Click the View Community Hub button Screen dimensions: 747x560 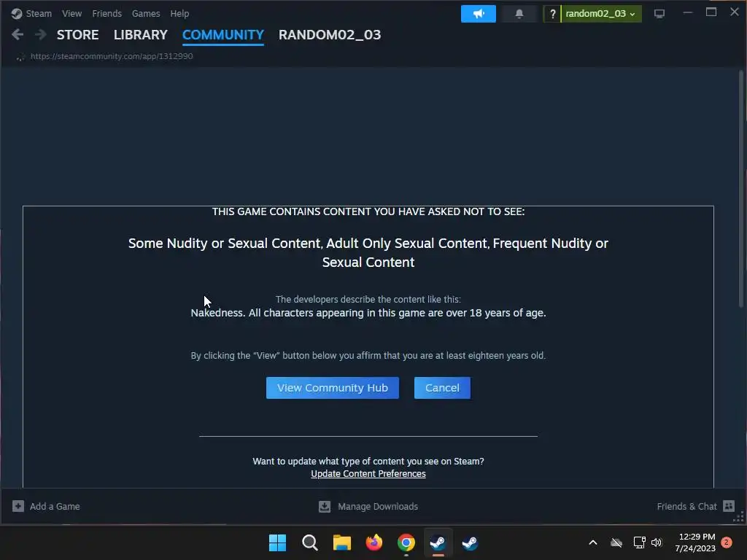(333, 388)
